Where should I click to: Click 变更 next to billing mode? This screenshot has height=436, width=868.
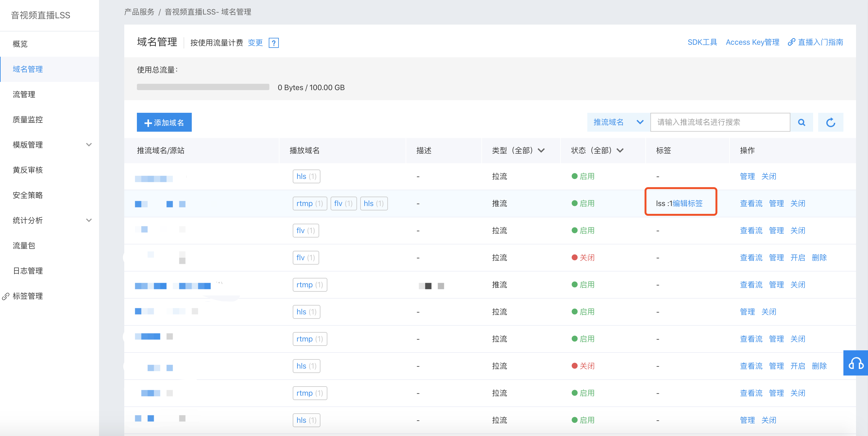click(255, 43)
